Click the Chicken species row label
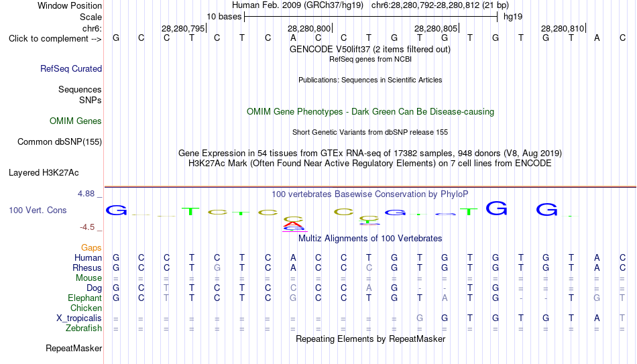637x364 pixels. tap(86, 308)
